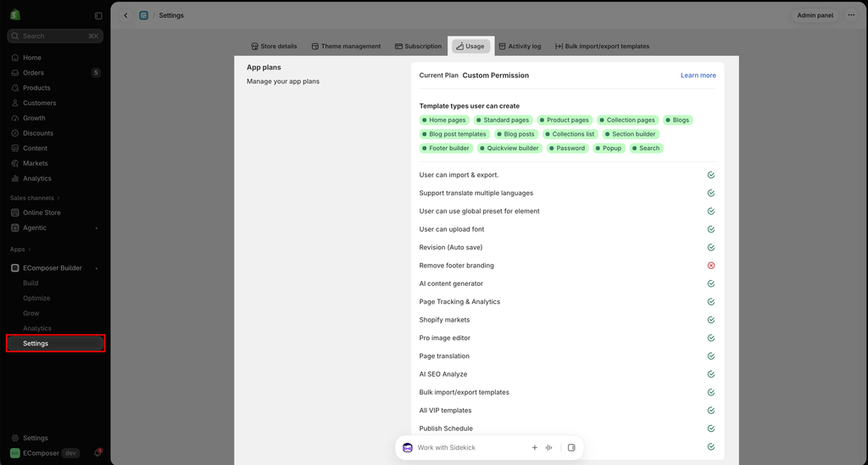
Task: Go back using the left arrow button
Action: [x=125, y=15]
